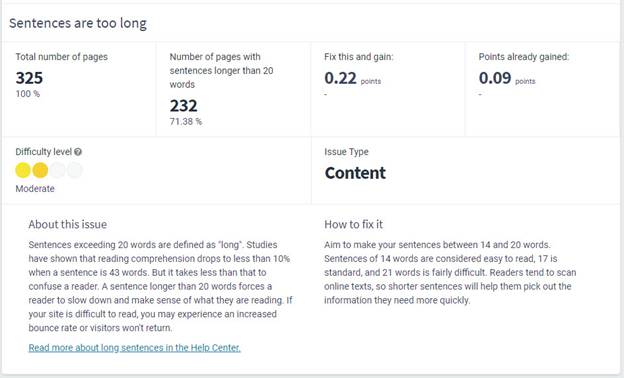The width and height of the screenshot is (624, 378).
Task: Click the 'Total number of pages' label
Action: tap(62, 57)
